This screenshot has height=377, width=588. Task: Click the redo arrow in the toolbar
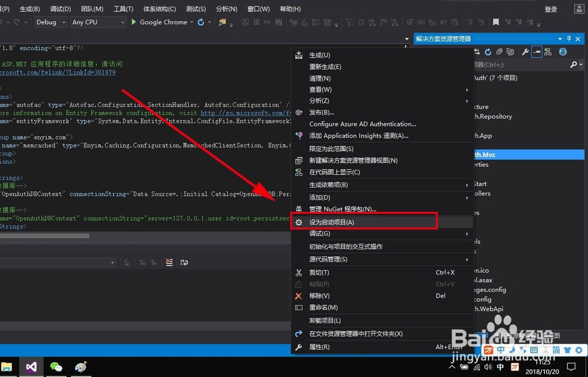click(x=17, y=22)
